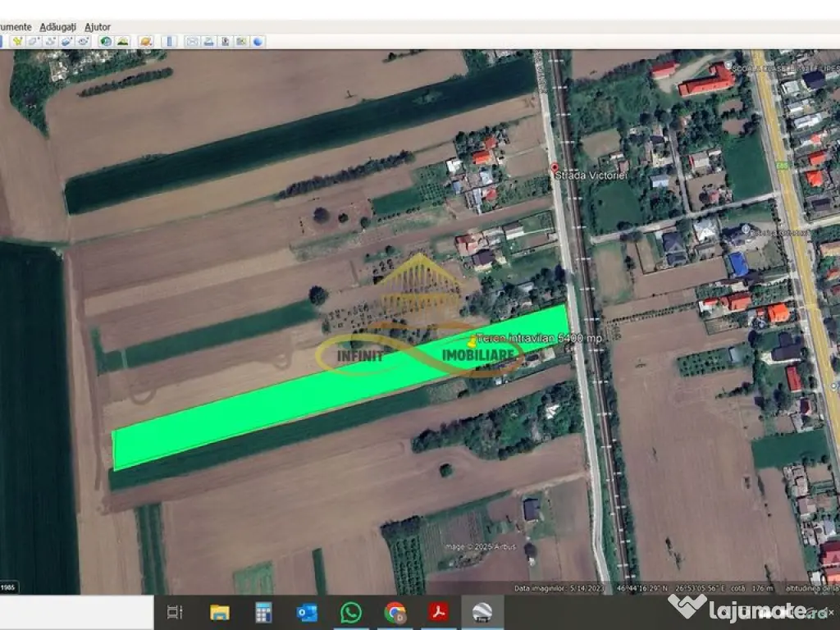
Task: Open the planets switcher icon
Action: click(x=145, y=41)
